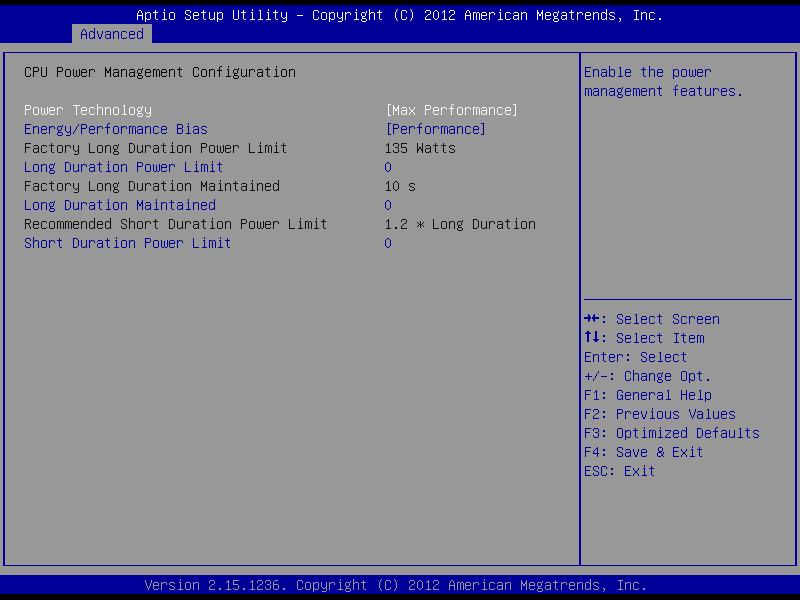
Task: Click the F3: Optimized Defaults hint
Action: (x=671, y=433)
